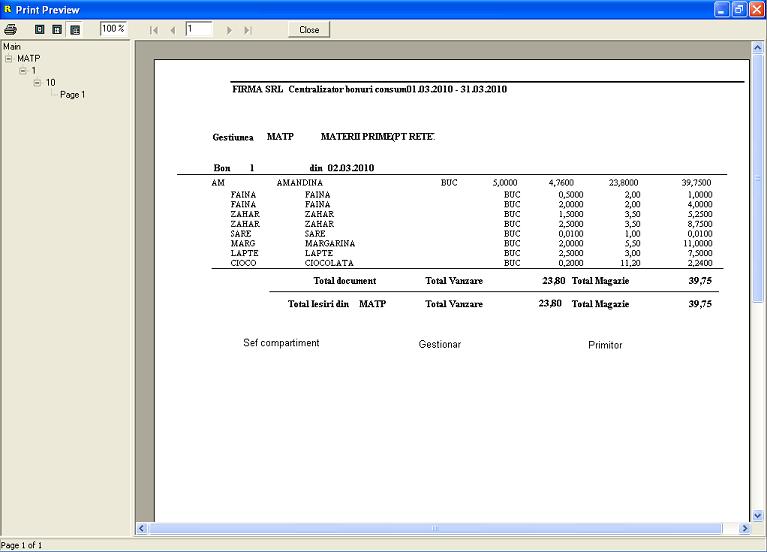Jump to last page arrow
This screenshot has height=552, width=767.
coord(248,30)
